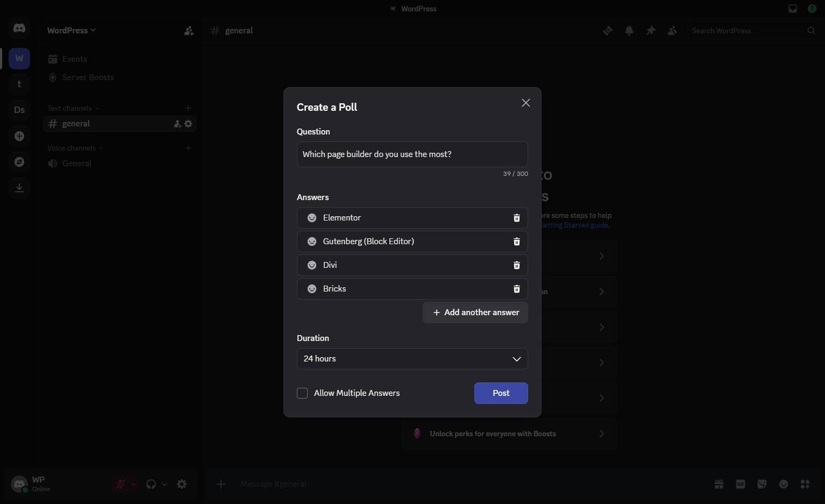Viewport: 825px width, 504px height.
Task: Delete the Bricks answer with trash icon
Action: tap(517, 289)
